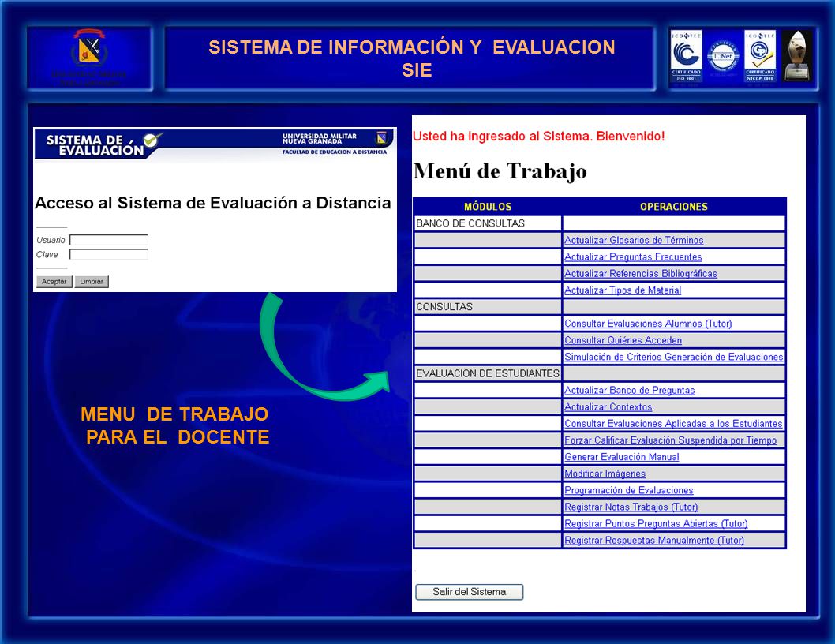Open Actualizar Referencias Bibliográficas link
Image resolution: width=835 pixels, height=644 pixels.
[x=641, y=273]
